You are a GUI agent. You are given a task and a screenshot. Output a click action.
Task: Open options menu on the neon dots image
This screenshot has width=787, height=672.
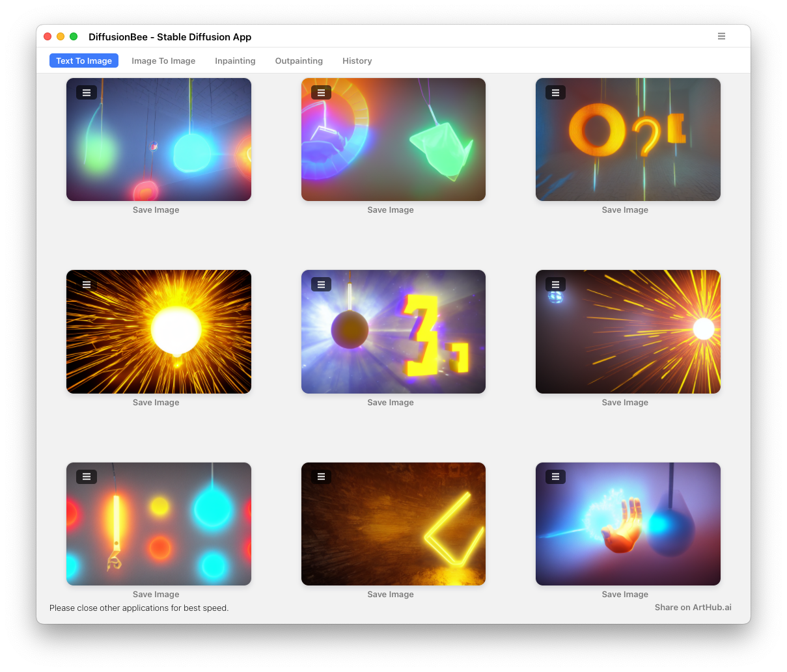pos(87,477)
